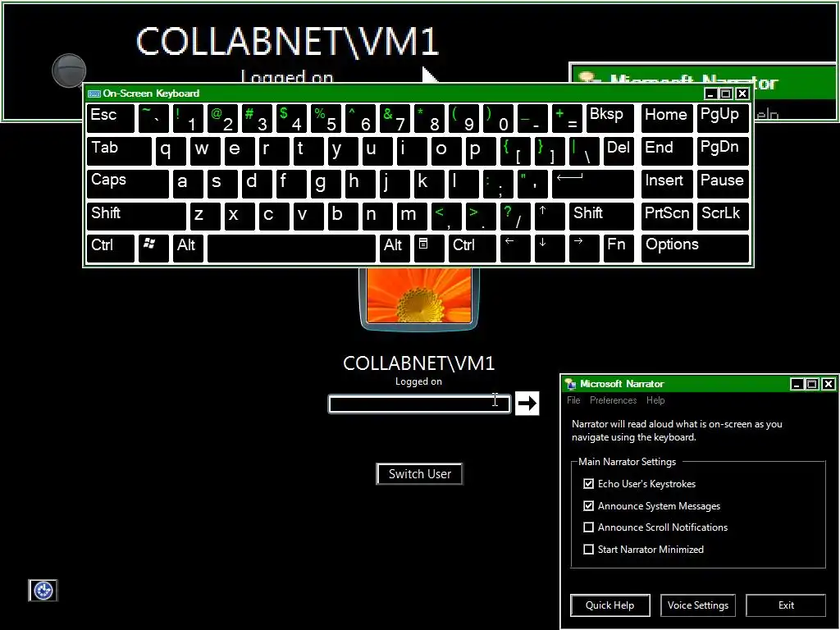Click the user picture tile with orange flower
This screenshot has height=630, width=840.
coord(419,298)
